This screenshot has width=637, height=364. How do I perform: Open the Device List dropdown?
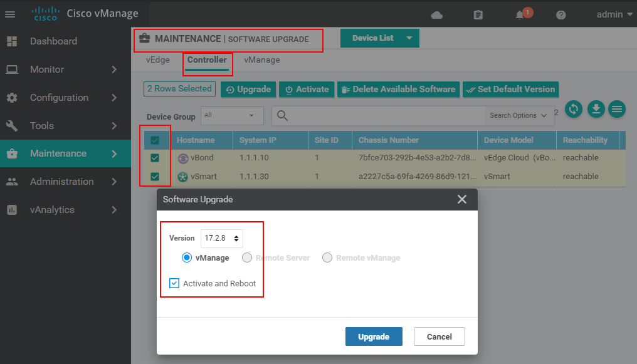click(x=380, y=38)
